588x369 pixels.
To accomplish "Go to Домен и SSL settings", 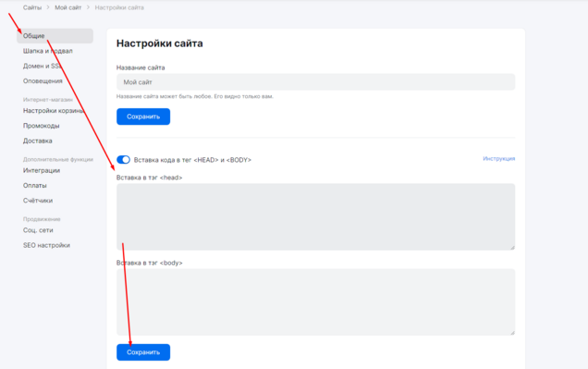I will pos(42,66).
